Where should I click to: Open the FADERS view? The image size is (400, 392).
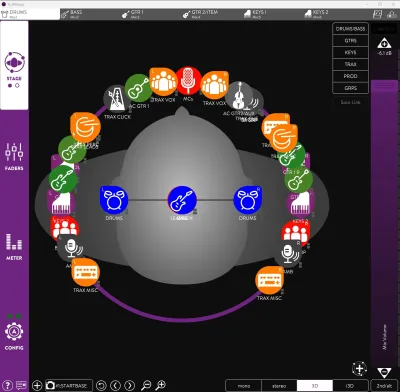click(x=14, y=156)
